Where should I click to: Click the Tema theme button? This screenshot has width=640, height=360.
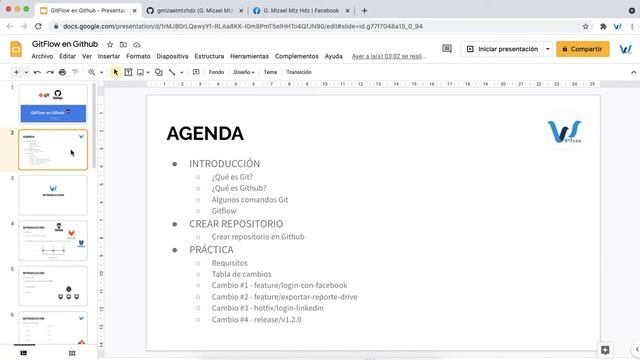point(270,72)
